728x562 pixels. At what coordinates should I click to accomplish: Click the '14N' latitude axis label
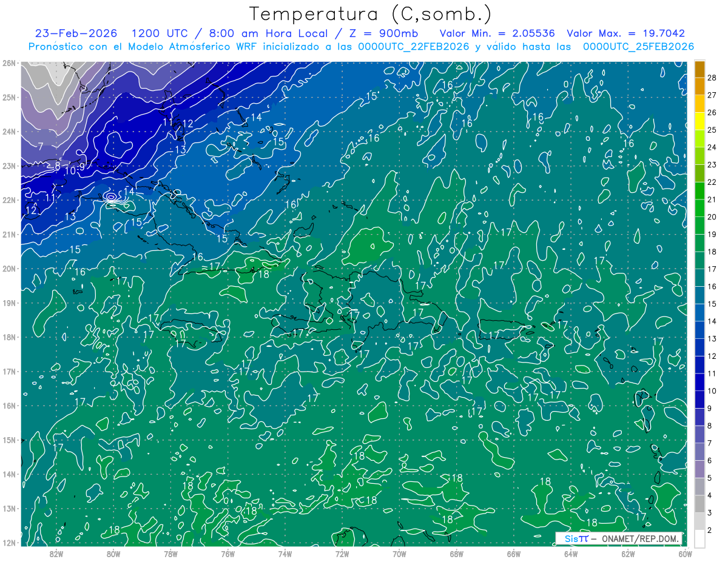tap(8, 474)
